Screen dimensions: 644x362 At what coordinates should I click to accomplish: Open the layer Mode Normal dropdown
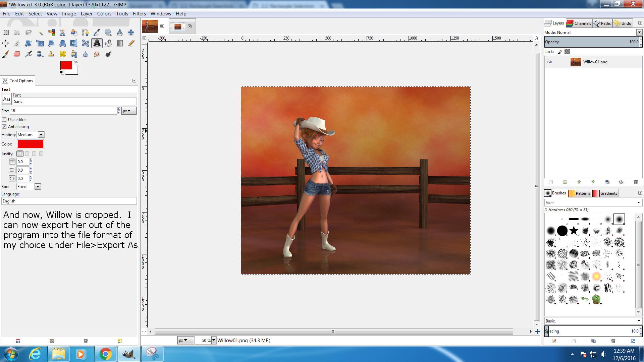(x=639, y=33)
